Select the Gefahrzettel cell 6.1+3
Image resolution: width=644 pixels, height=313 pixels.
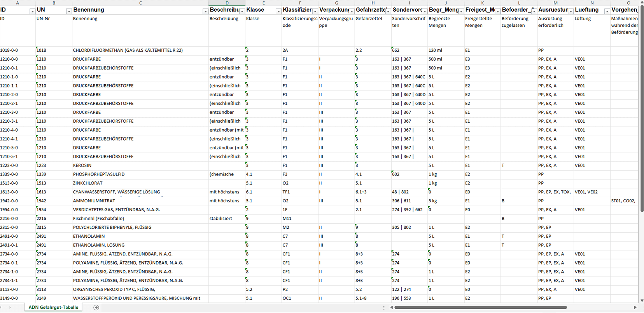click(373, 192)
